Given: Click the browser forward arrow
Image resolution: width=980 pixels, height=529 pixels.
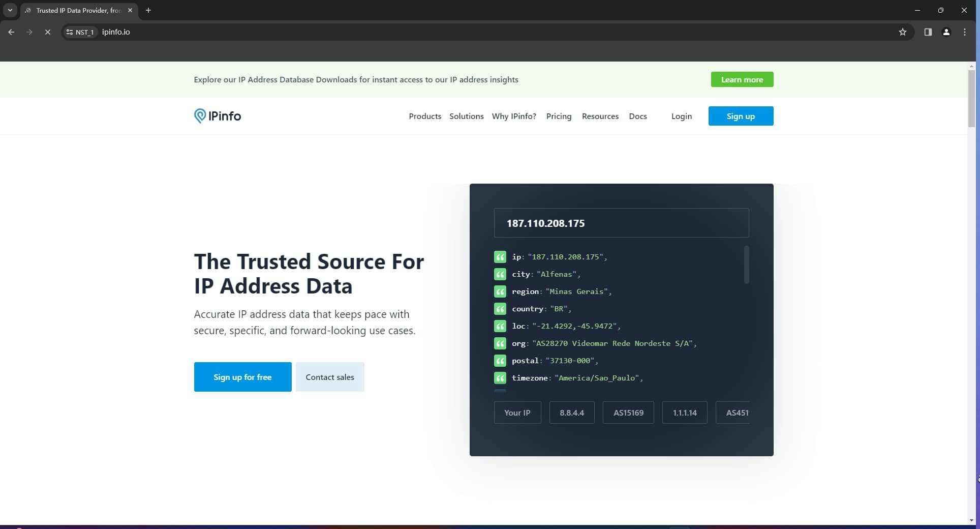Looking at the screenshot, I should [x=29, y=32].
